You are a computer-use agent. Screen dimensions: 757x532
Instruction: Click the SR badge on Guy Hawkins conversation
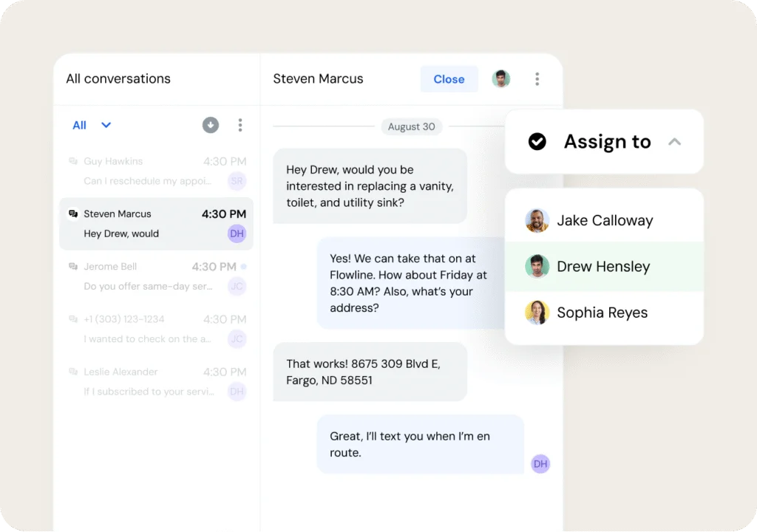[237, 181]
